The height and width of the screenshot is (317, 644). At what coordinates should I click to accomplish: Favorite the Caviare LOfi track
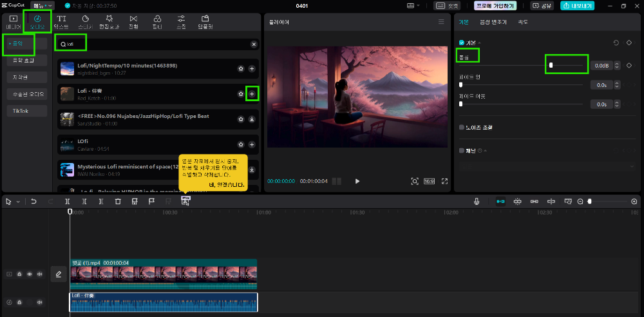[x=241, y=145]
